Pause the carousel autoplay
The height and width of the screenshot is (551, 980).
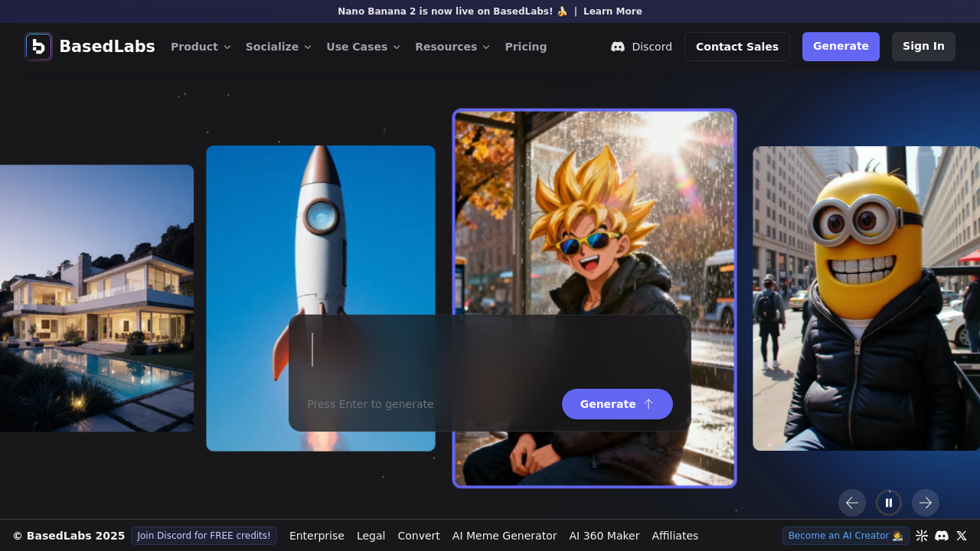(888, 503)
